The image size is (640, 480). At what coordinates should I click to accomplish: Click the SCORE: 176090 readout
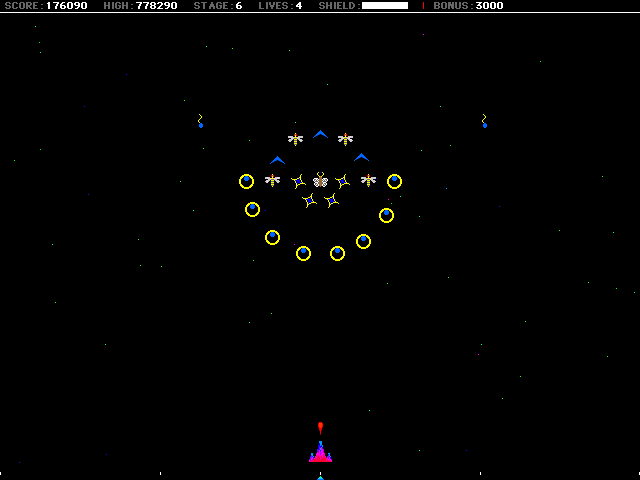[x=46, y=6]
